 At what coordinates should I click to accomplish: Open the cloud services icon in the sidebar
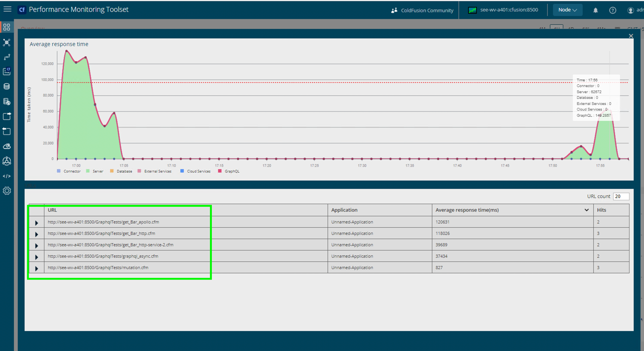(7, 146)
